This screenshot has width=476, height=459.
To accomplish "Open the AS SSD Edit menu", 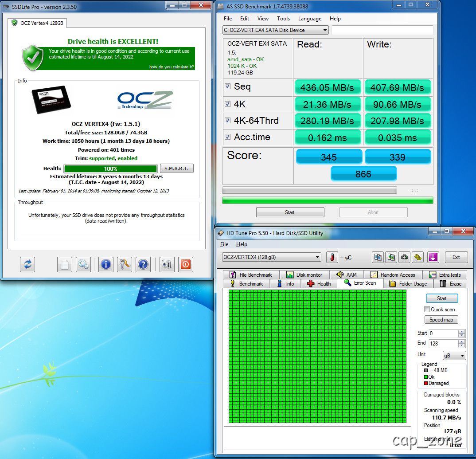I will [244, 19].
